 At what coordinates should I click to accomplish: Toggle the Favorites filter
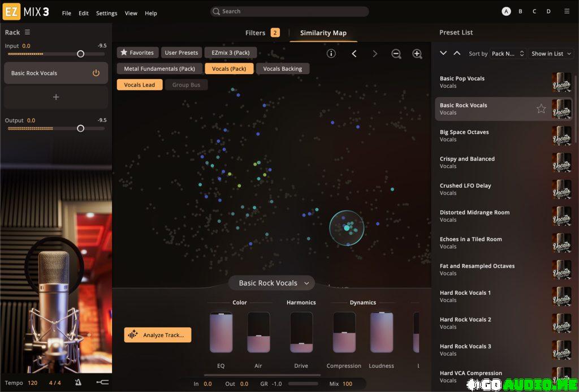coord(138,53)
